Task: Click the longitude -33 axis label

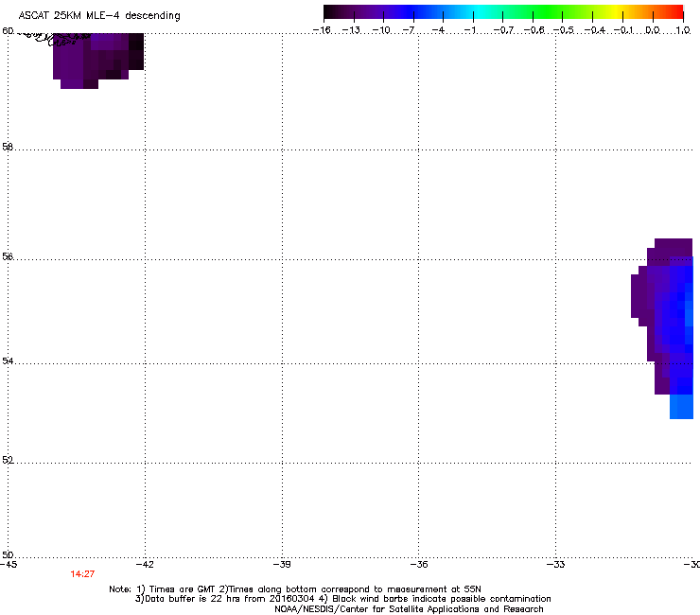Action: [555, 565]
